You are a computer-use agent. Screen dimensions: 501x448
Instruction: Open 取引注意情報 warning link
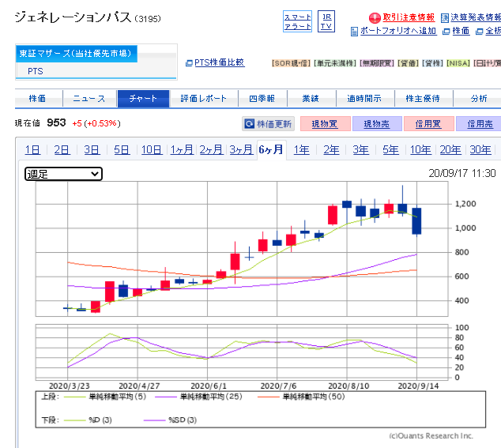coord(403,17)
